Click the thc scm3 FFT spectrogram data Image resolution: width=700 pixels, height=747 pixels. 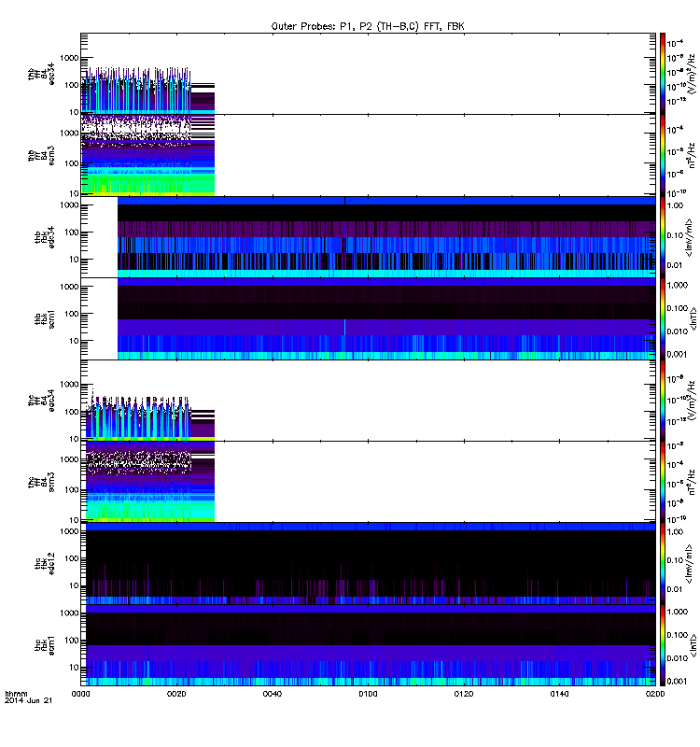150,482
